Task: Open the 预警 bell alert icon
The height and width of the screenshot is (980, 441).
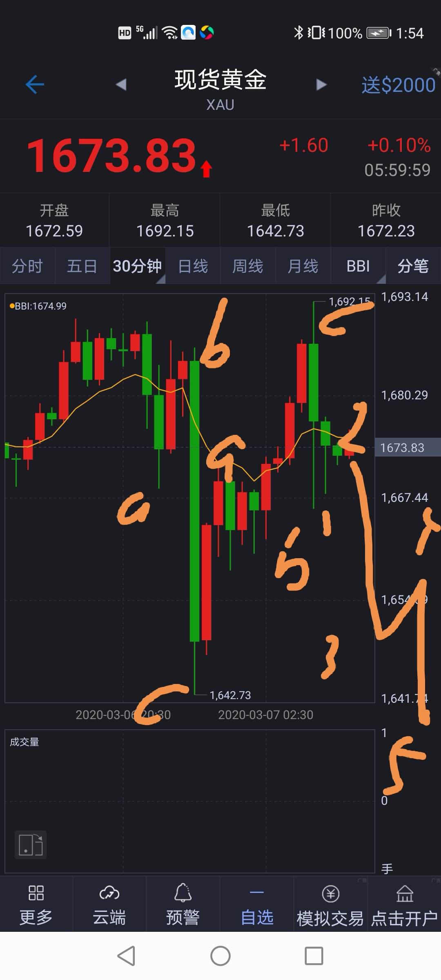Action: pyautogui.click(x=183, y=893)
